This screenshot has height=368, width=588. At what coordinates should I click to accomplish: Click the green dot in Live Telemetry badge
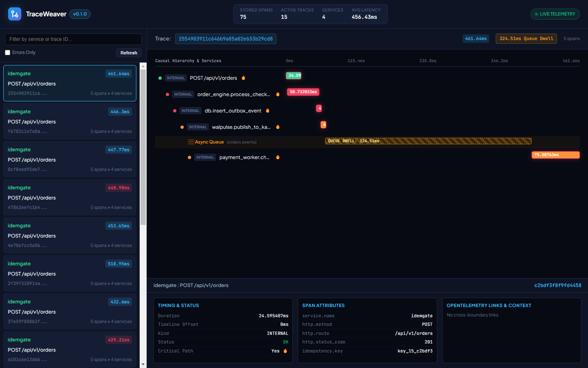536,14
